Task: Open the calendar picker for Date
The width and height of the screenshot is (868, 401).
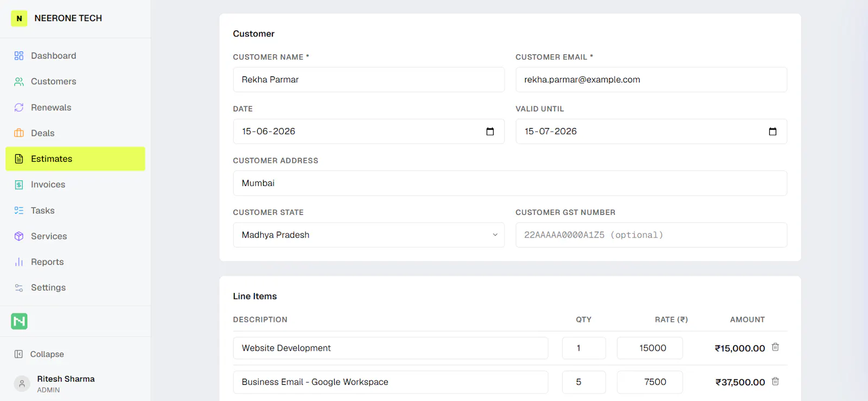Action: 490,131
